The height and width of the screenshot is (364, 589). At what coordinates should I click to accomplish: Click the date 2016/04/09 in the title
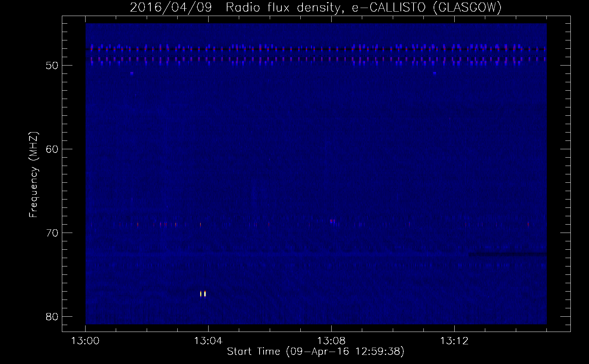coord(171,7)
